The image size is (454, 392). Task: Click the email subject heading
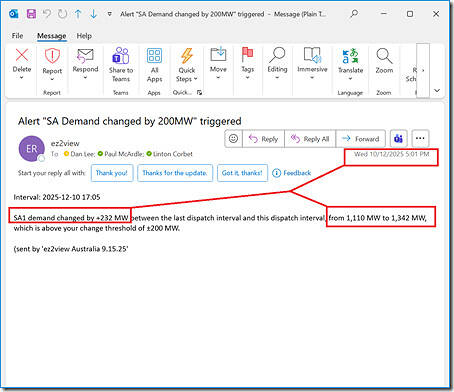pyautogui.click(x=130, y=121)
